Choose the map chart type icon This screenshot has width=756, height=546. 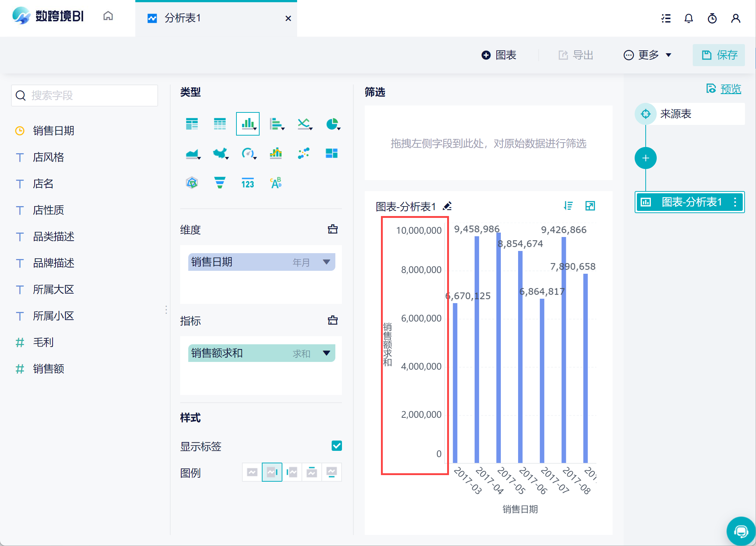pos(220,153)
